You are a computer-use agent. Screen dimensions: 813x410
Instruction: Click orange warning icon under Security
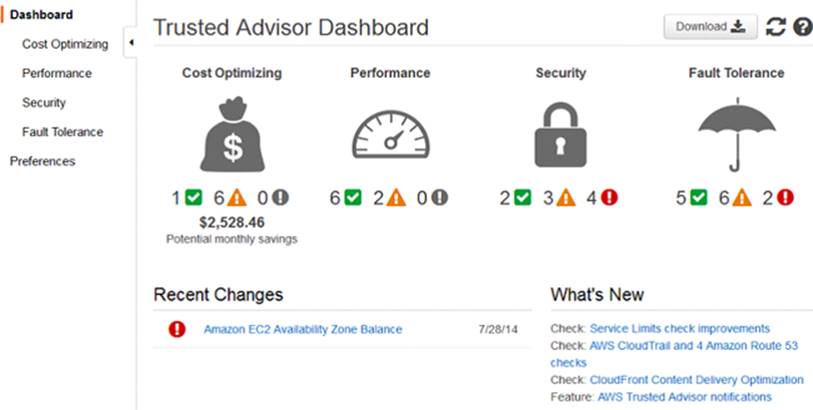tap(566, 197)
